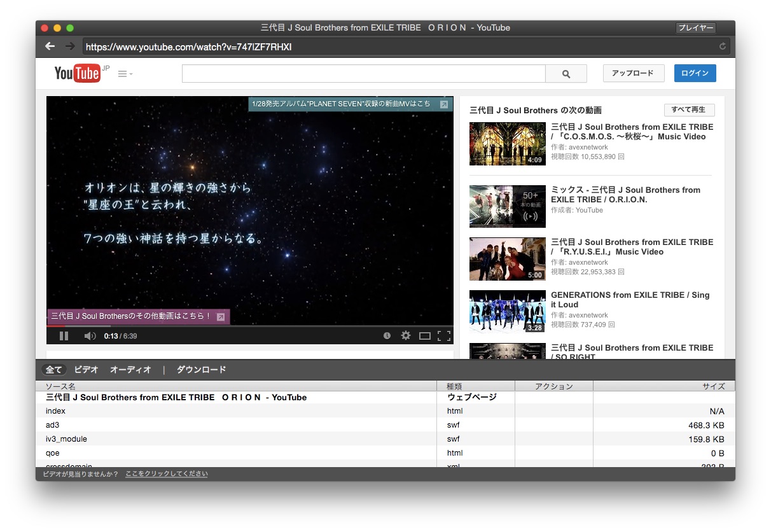
Task: Open 三代目 J Soul Brothersのその他動画 annotation
Action: click(x=138, y=316)
